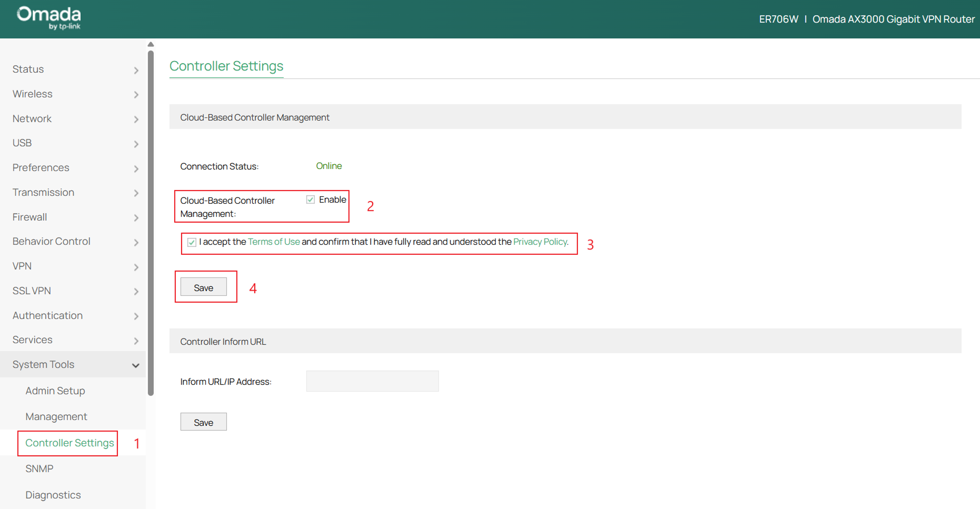Image resolution: width=980 pixels, height=509 pixels.
Task: Go to Management page
Action: (56, 417)
